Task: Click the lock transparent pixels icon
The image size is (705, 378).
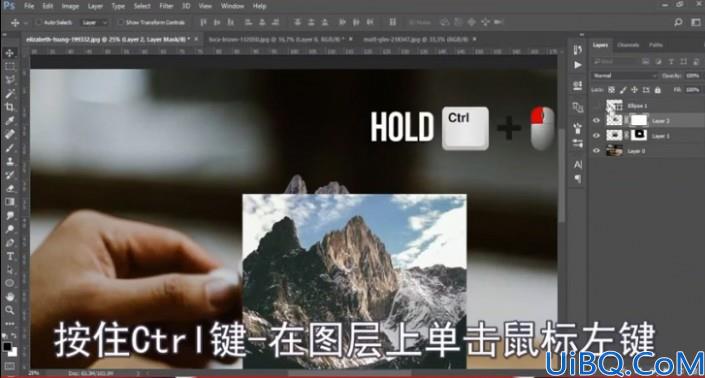Action: click(x=611, y=90)
